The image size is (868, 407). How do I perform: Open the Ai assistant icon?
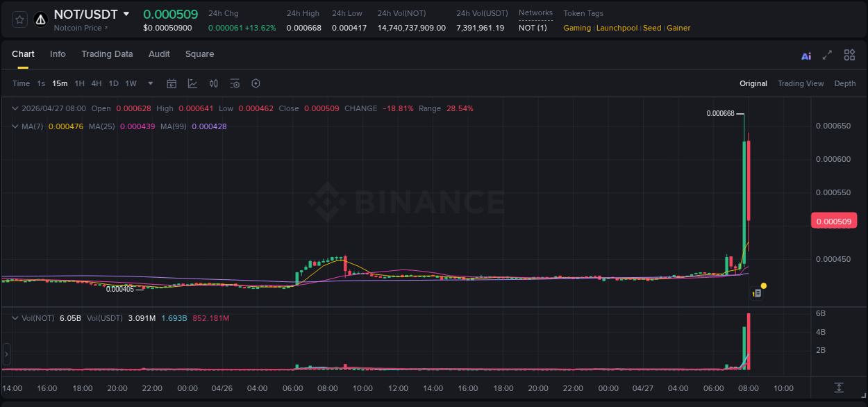pyautogui.click(x=806, y=56)
